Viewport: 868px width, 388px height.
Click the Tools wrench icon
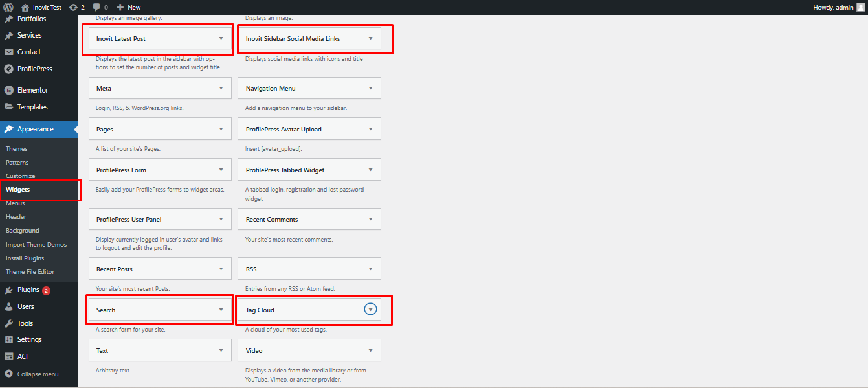pos(9,323)
